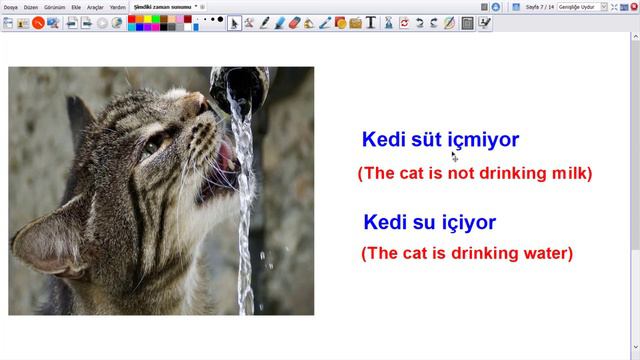
Task: Click the vertical scrollbar up arrow
Action: point(636,37)
